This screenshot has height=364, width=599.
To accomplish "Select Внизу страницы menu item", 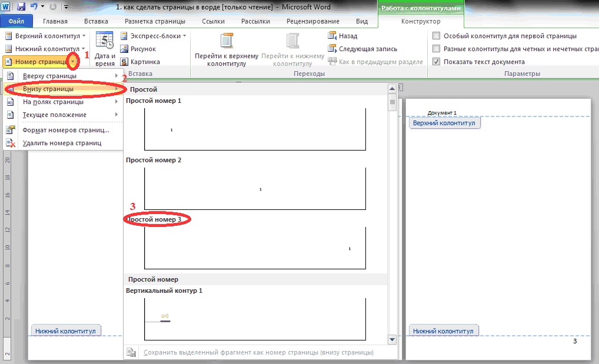I will [x=63, y=89].
